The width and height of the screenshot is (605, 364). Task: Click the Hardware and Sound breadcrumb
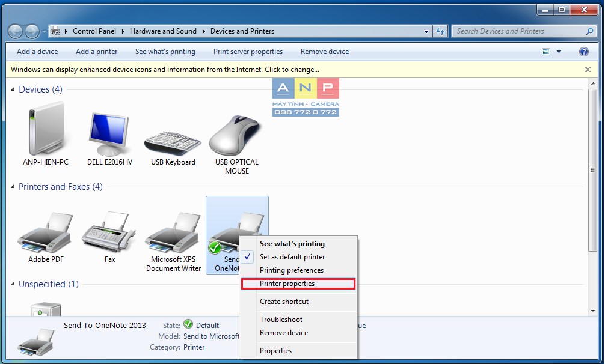[163, 31]
